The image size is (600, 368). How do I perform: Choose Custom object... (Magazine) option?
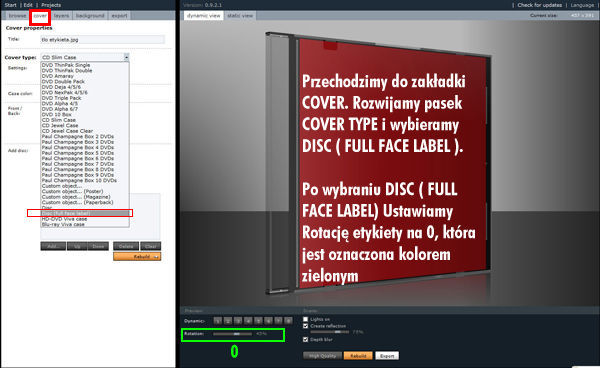point(76,197)
